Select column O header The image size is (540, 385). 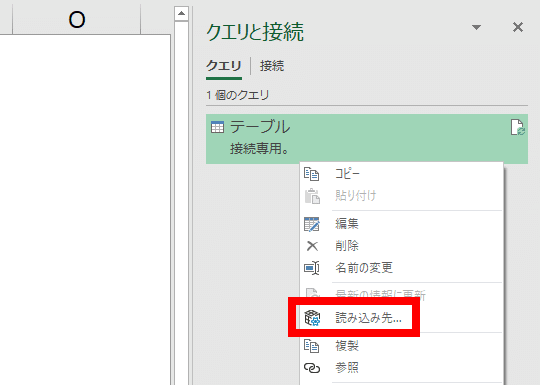coord(76,19)
